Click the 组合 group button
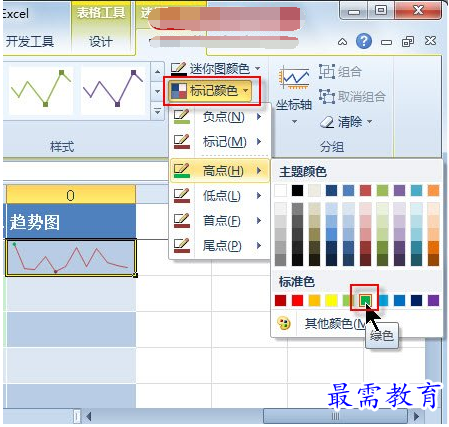Image resolution: width=449 pixels, height=427 pixels. click(x=340, y=72)
